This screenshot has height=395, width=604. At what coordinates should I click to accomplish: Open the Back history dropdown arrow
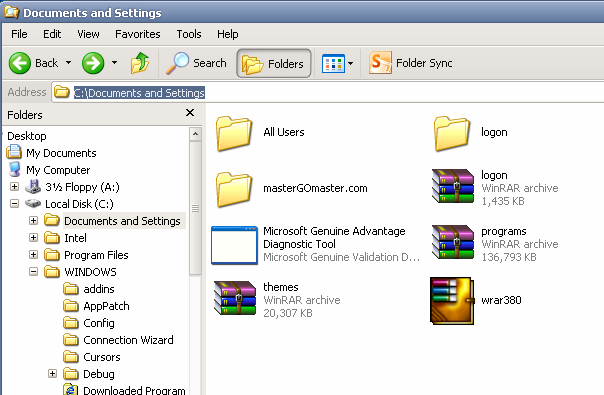[68, 62]
